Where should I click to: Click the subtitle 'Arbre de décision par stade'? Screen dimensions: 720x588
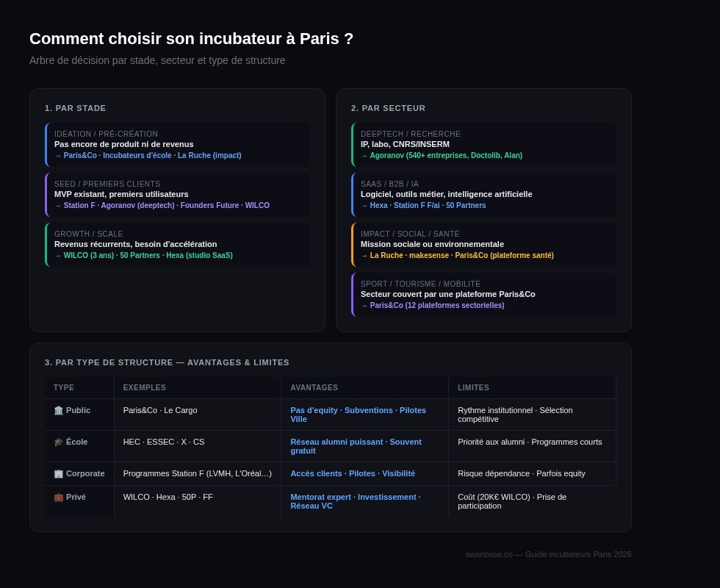point(157,60)
